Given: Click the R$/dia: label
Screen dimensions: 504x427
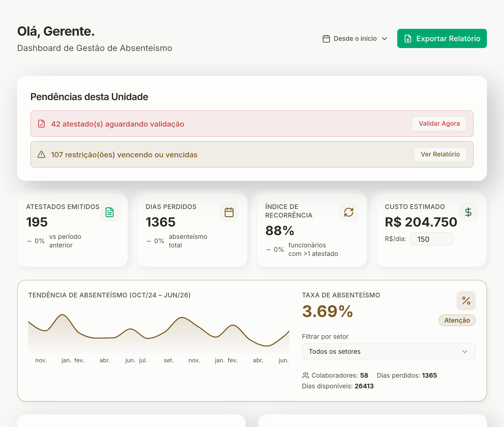Looking at the screenshot, I should point(395,239).
